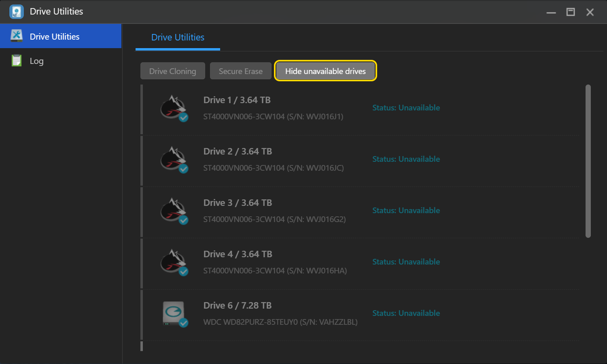Open the Log sidebar icon
This screenshot has height=364, width=607.
pyautogui.click(x=17, y=61)
